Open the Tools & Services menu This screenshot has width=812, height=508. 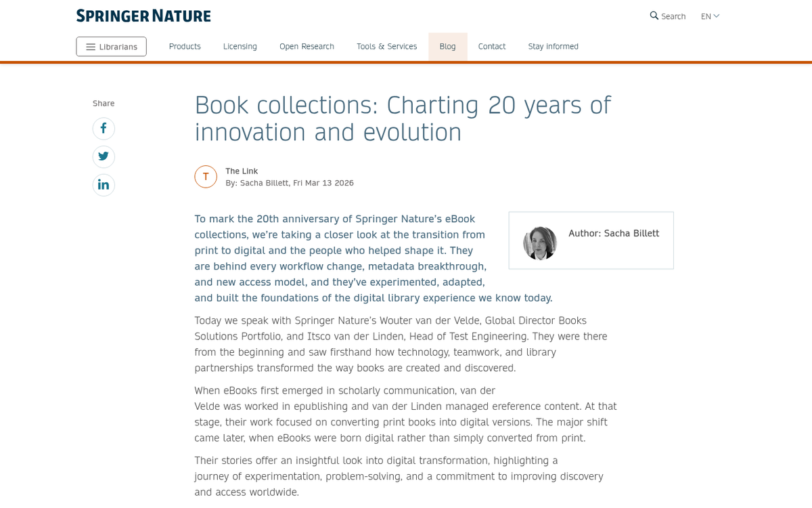click(386, 46)
